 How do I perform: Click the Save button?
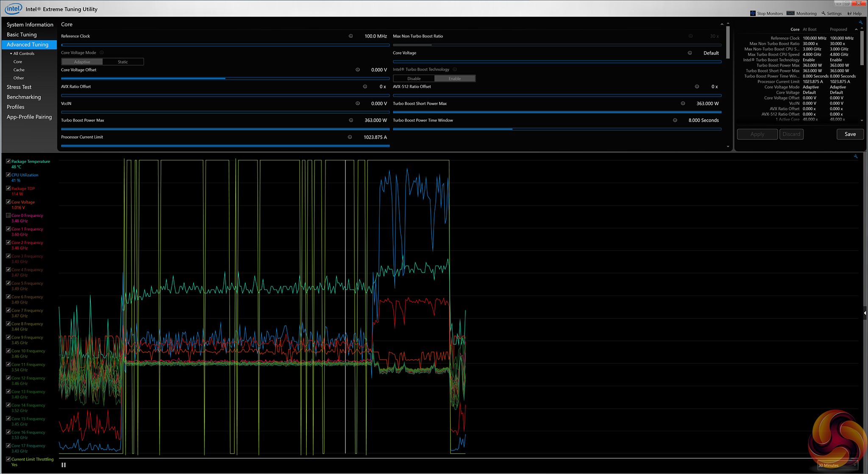[x=850, y=134]
